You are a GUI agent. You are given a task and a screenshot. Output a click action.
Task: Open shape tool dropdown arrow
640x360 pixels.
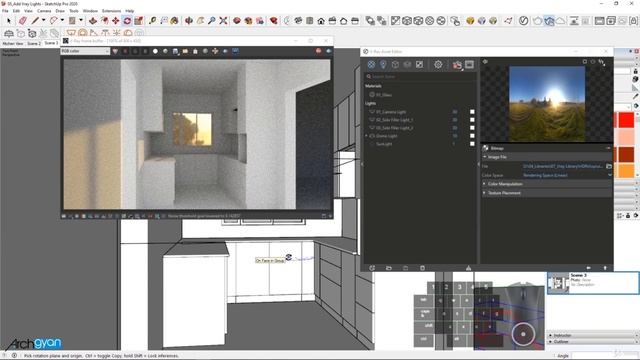pos(81,20)
